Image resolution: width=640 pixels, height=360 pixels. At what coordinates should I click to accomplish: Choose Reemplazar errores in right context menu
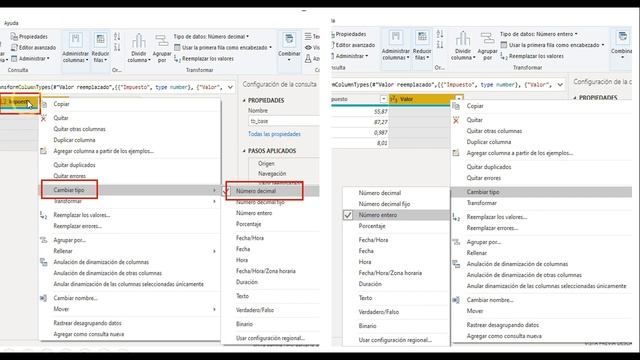point(492,228)
